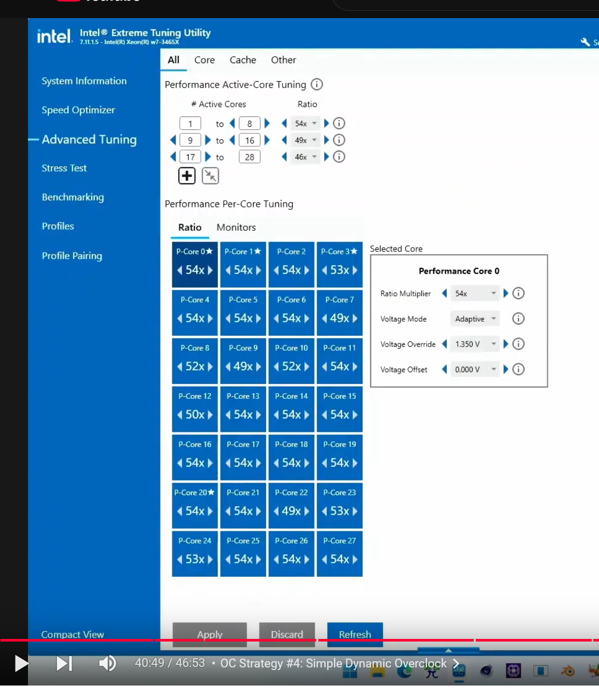599x700 pixels.
Task: Open the Voltage Mode Adaptive dropdown
Action: (x=475, y=319)
